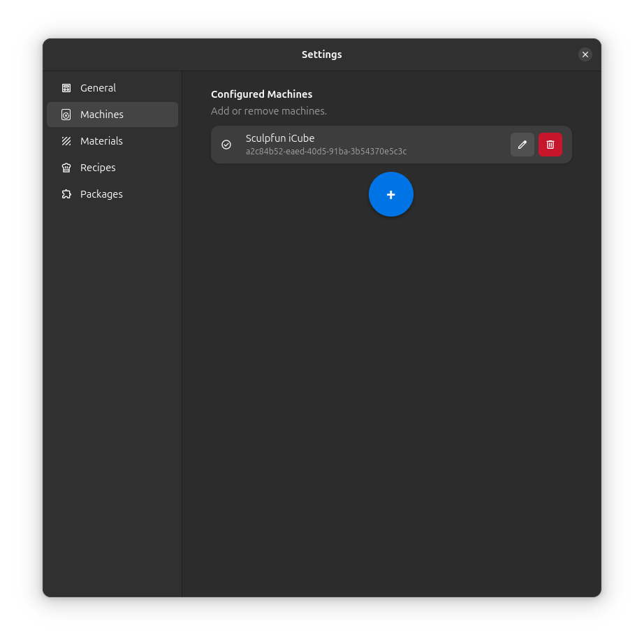The width and height of the screenshot is (644, 644).
Task: Select the Machines device icon
Action: (66, 114)
